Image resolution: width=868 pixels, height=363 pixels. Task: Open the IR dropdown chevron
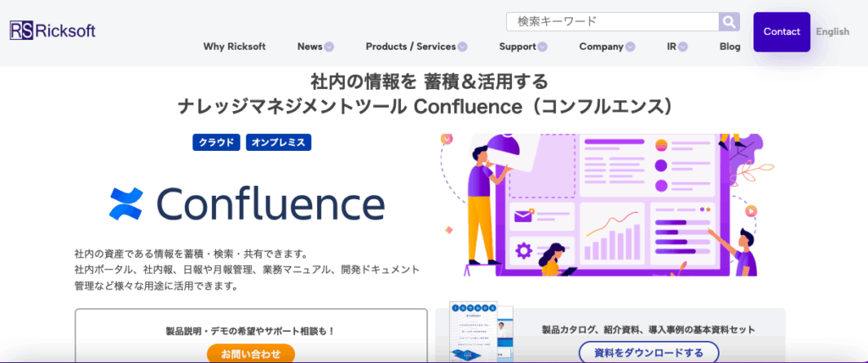[x=683, y=47]
